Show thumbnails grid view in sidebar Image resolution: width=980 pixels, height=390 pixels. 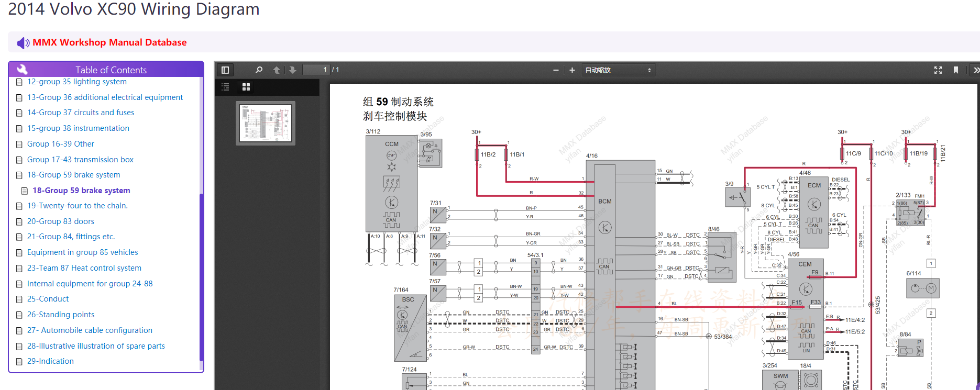coord(246,87)
